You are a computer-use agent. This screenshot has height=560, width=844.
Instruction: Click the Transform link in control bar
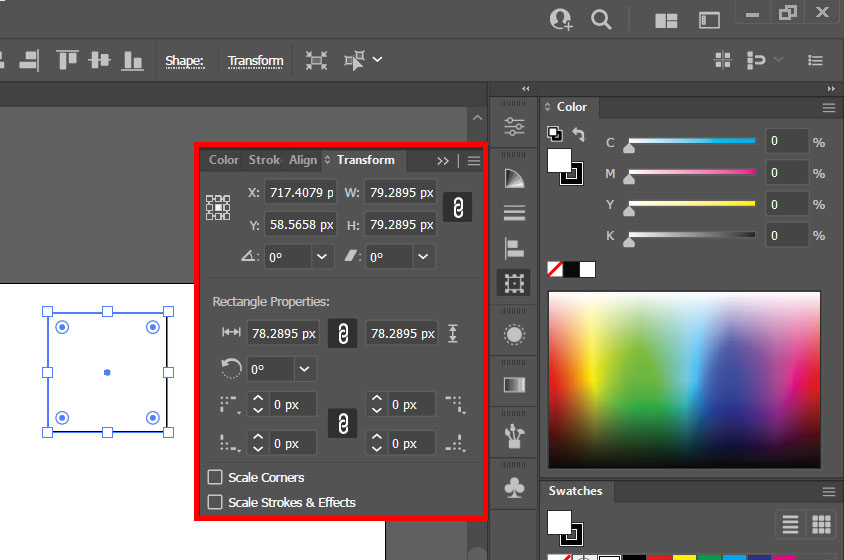[x=256, y=60]
